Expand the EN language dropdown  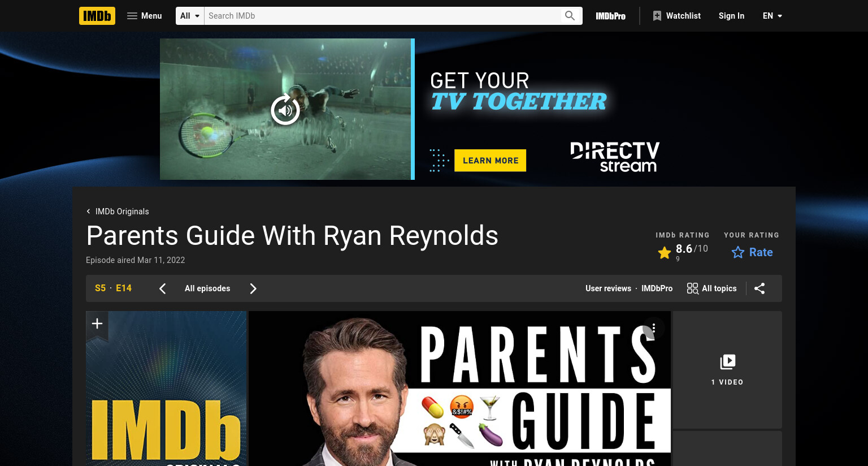click(x=772, y=16)
